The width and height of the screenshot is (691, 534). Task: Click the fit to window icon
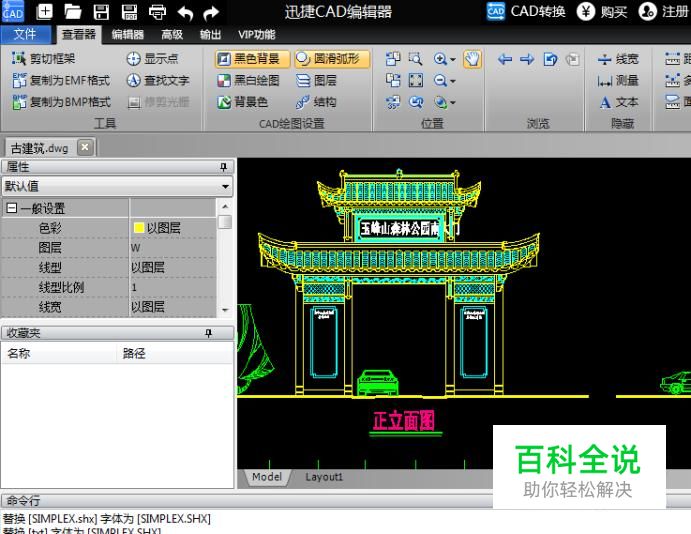[416, 80]
